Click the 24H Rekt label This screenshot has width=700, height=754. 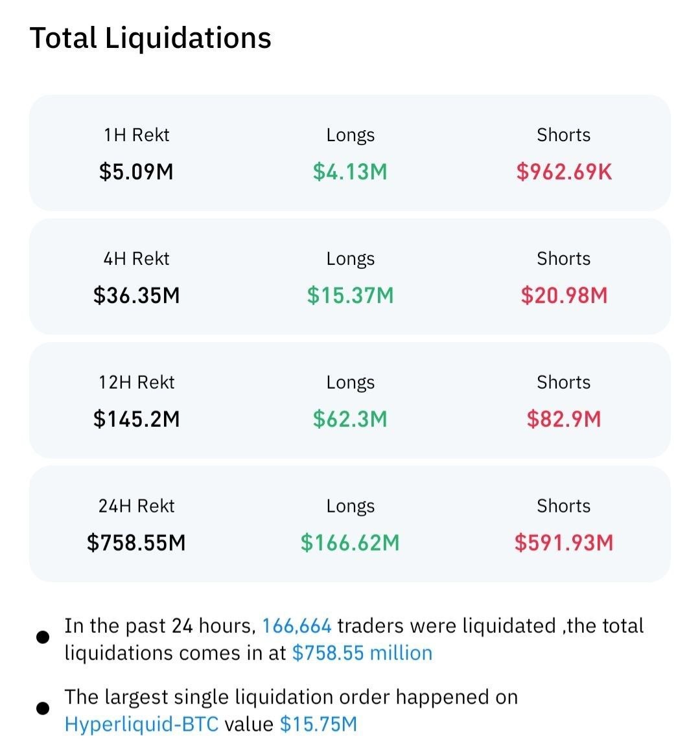click(x=136, y=506)
